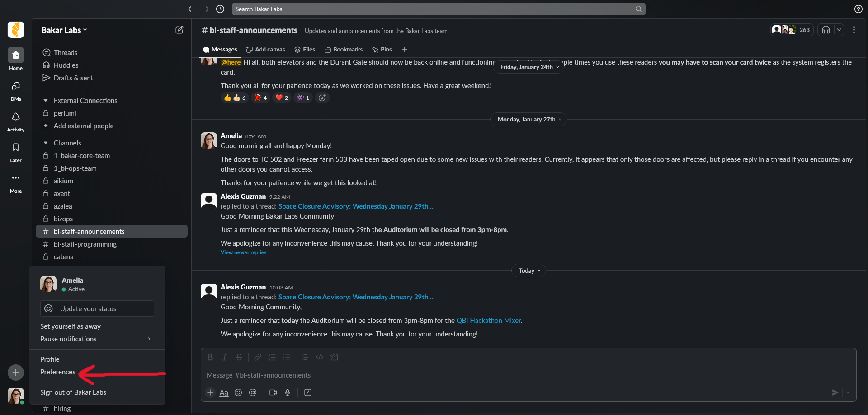The width and height of the screenshot is (868, 415).
Task: Open the 9:22 AM Space Closure Advisory thread link
Action: coord(356,206)
